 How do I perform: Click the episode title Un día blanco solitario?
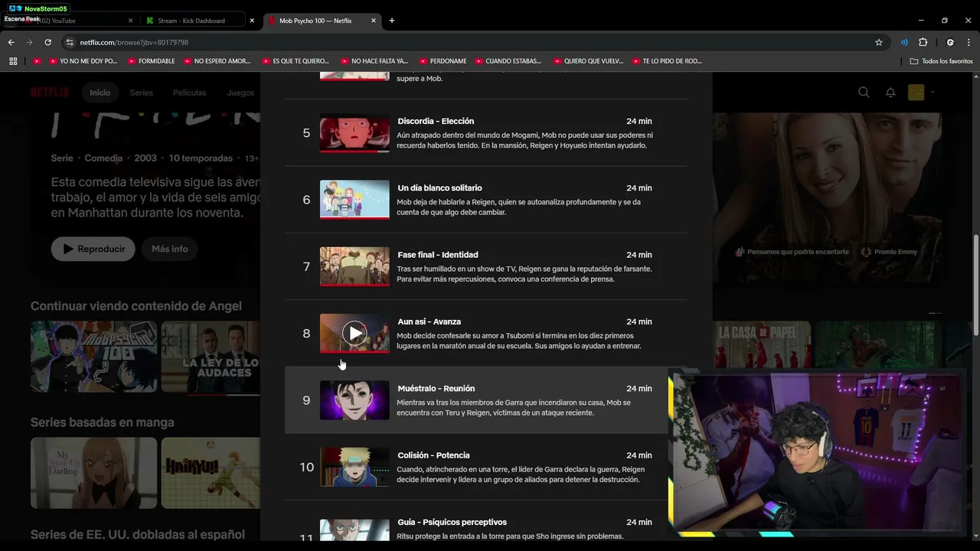tap(439, 187)
